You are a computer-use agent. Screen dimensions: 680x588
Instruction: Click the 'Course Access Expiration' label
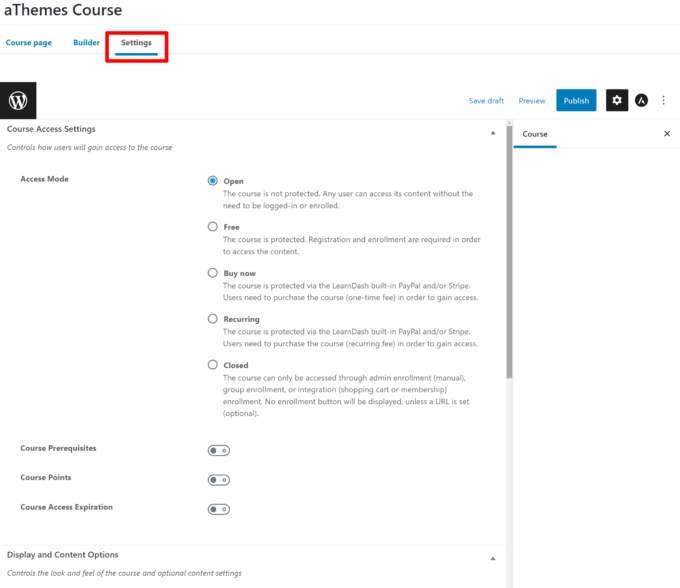pyautogui.click(x=66, y=507)
